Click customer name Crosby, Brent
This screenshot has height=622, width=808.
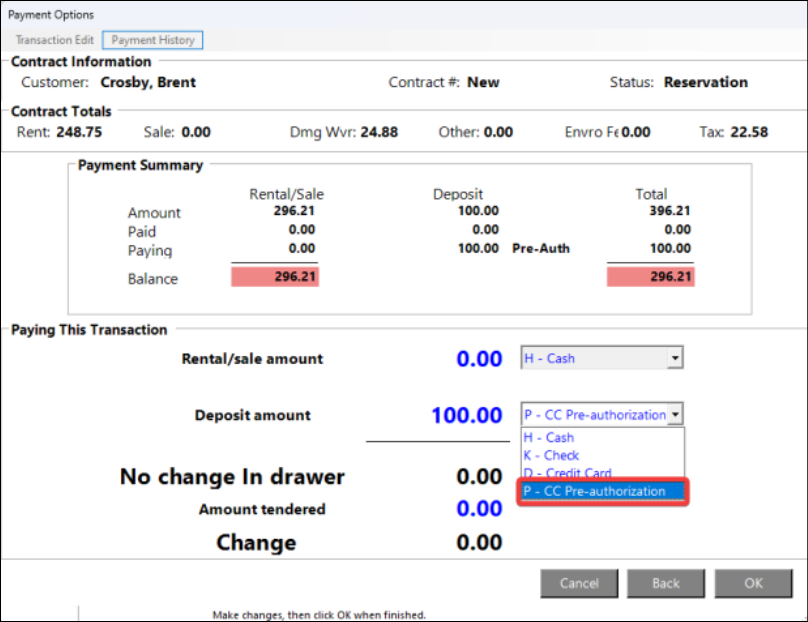[x=147, y=82]
